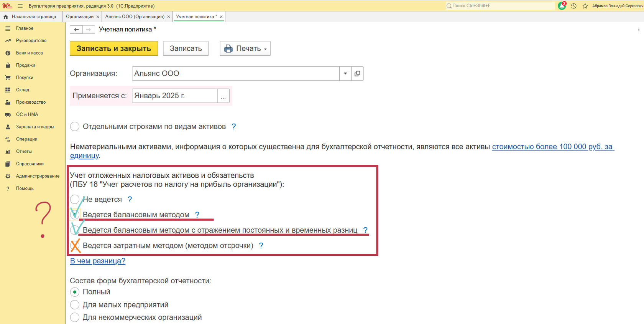Open user profile Абрамов Геннадий Сергеевич

tap(618, 6)
